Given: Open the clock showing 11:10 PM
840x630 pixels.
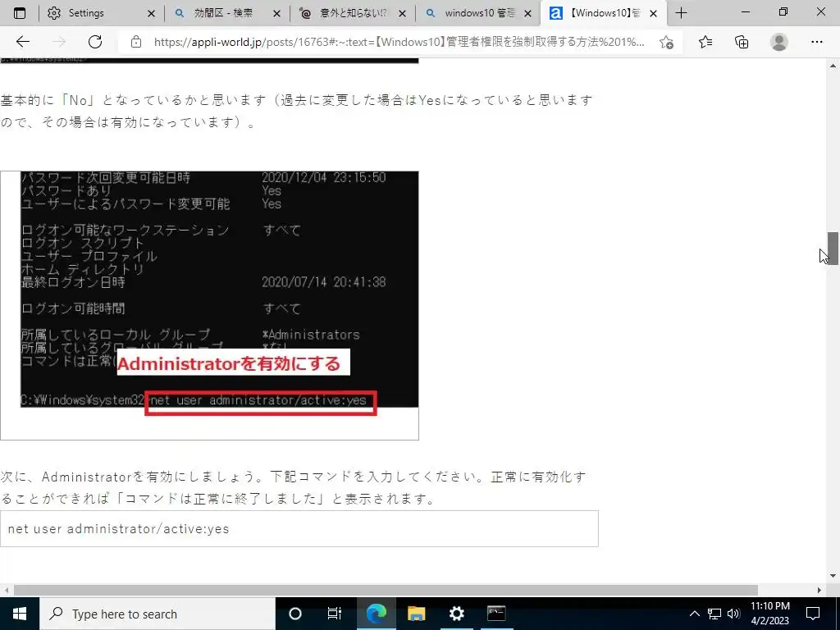Looking at the screenshot, I should pyautogui.click(x=769, y=614).
